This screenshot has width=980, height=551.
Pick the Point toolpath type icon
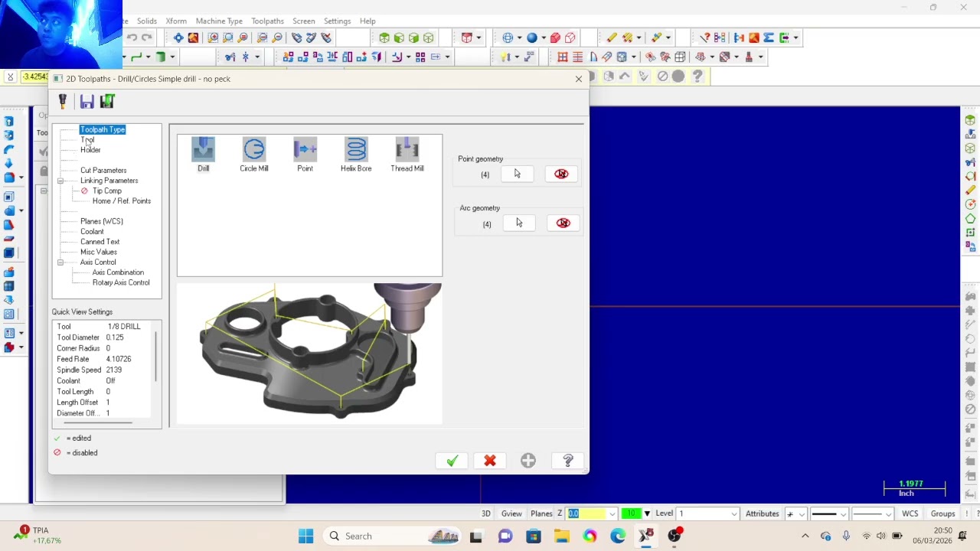point(305,155)
